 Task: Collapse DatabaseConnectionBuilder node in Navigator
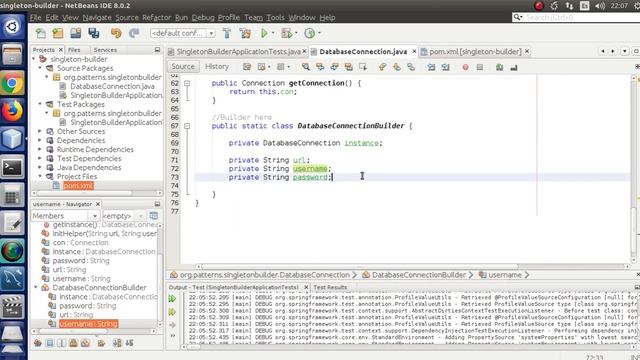[x=36, y=287]
